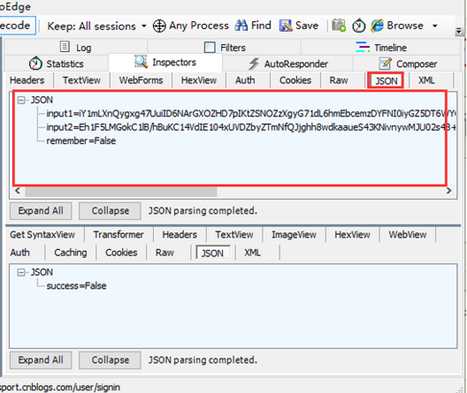Select the request Raw tab

coord(339,80)
